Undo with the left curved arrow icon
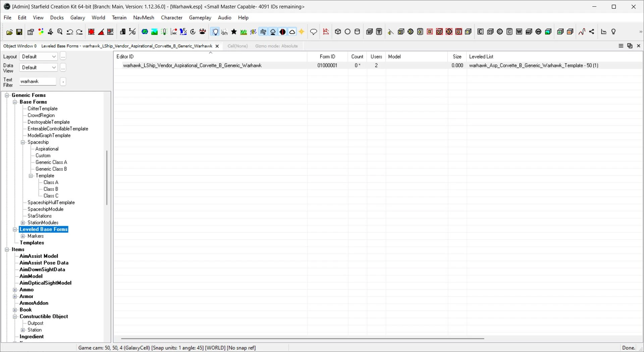644x352 pixels. pos(70,32)
